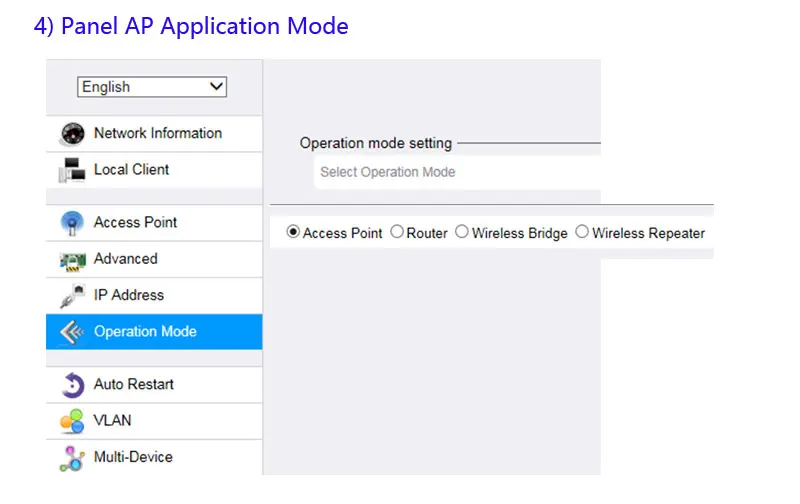Click the VLAN colored circles icon
This screenshot has width=800, height=504.
click(x=72, y=421)
